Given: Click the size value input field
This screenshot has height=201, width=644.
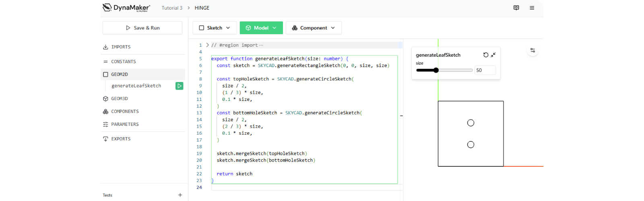Looking at the screenshot, I should pos(485,70).
